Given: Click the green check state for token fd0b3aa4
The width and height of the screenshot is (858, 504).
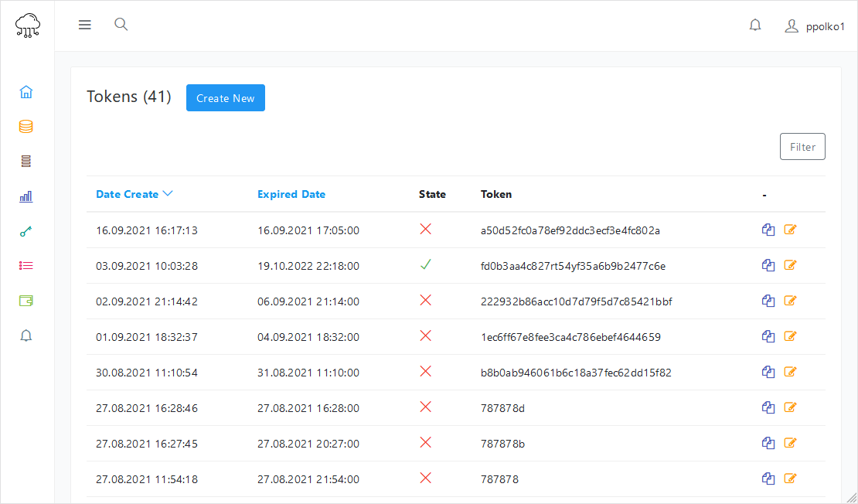Looking at the screenshot, I should 425,265.
